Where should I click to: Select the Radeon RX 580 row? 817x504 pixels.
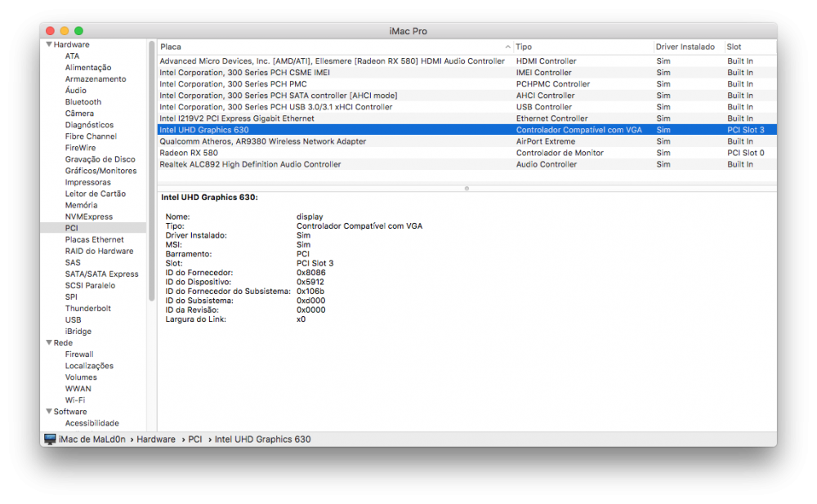click(x=467, y=153)
